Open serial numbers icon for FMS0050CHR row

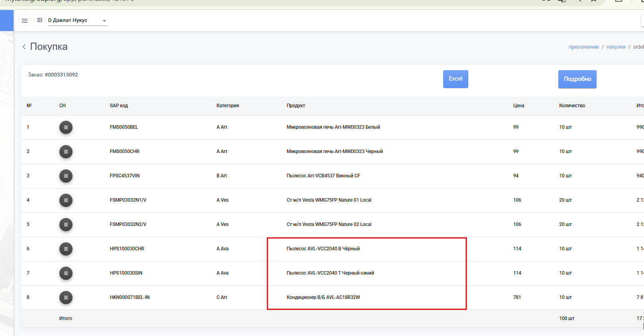coord(66,151)
